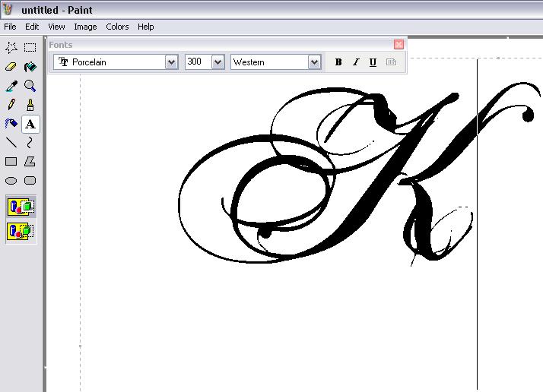Open the Edit menu
The height and width of the screenshot is (392, 543).
(x=32, y=27)
